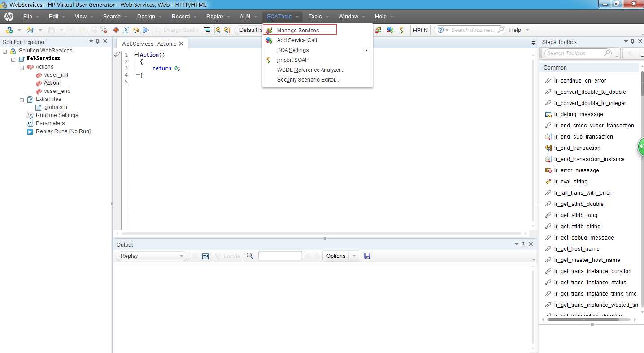This screenshot has width=644, height=353.
Task: Click the lr_end_transaction step icon
Action: [548, 148]
